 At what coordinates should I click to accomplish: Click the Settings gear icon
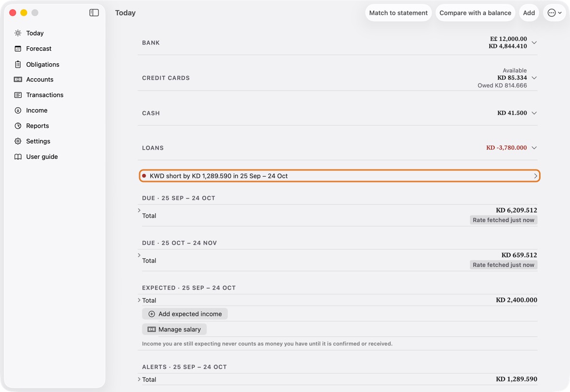point(18,141)
